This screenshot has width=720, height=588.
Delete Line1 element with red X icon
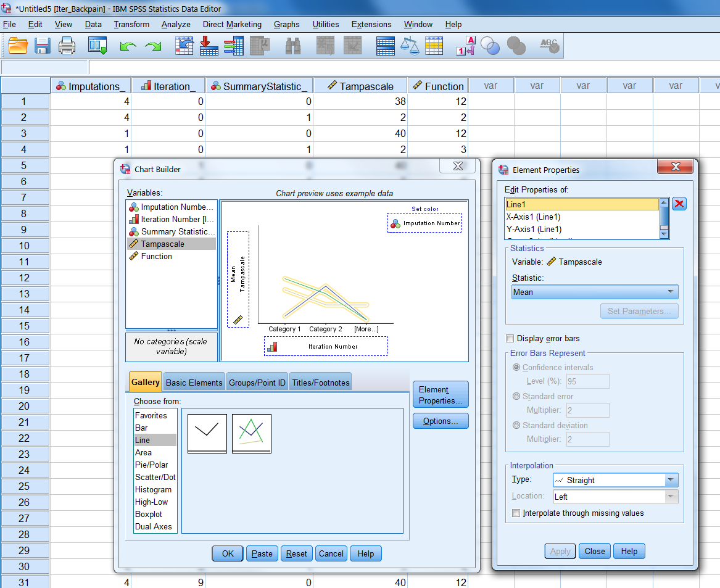pyautogui.click(x=679, y=204)
